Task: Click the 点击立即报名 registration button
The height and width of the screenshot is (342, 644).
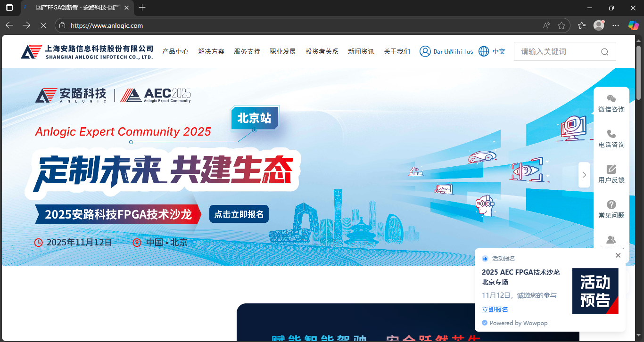Action: tap(239, 214)
